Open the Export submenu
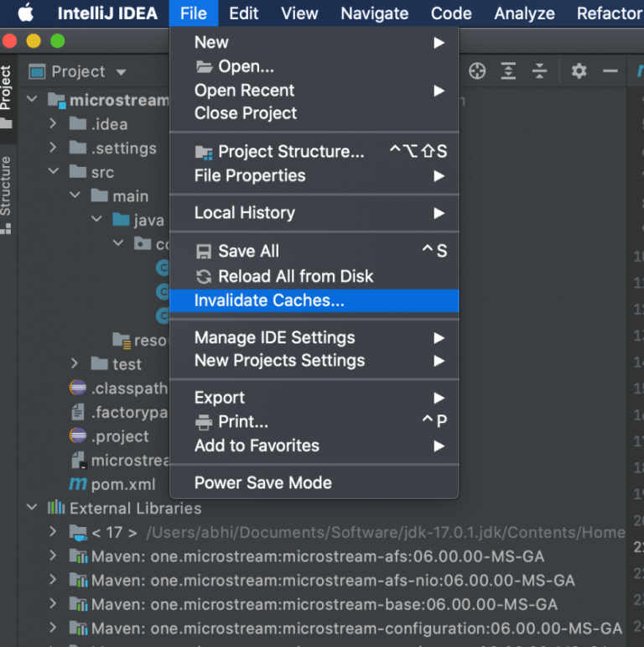Image resolution: width=644 pixels, height=647 pixels. click(314, 398)
